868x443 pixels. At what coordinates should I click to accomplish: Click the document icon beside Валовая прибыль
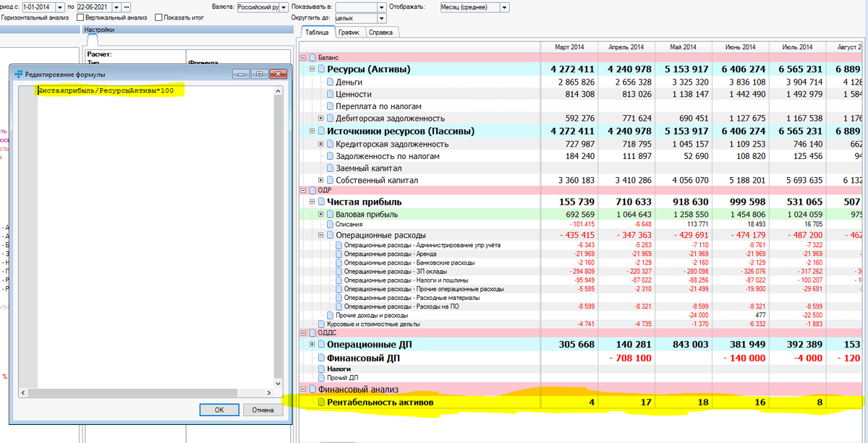[x=330, y=215]
